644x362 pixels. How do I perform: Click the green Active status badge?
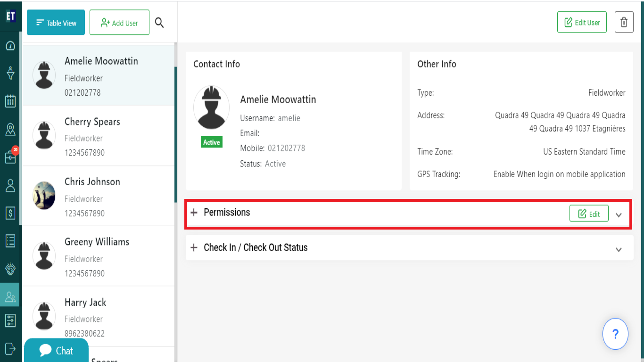(x=211, y=142)
